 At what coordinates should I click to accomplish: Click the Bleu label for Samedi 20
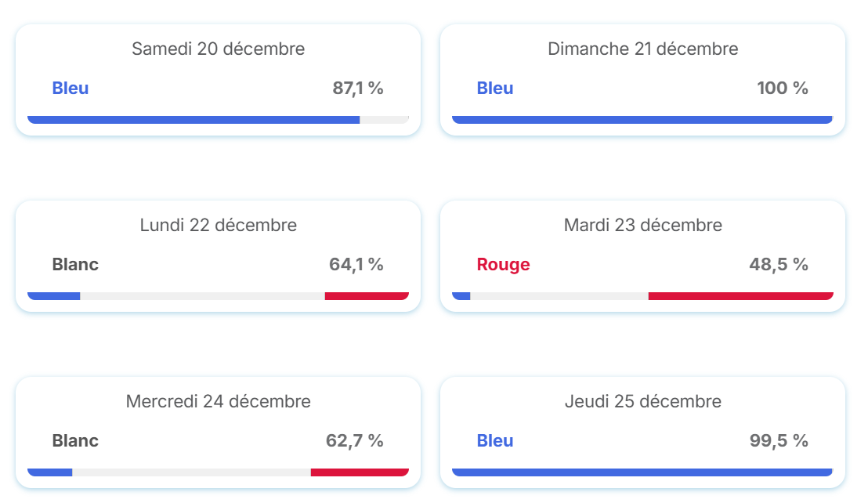pyautogui.click(x=71, y=89)
